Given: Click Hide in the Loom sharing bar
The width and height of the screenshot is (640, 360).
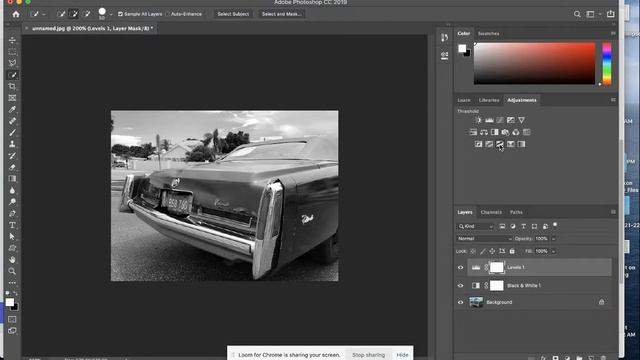Looking at the screenshot, I should [x=402, y=355].
